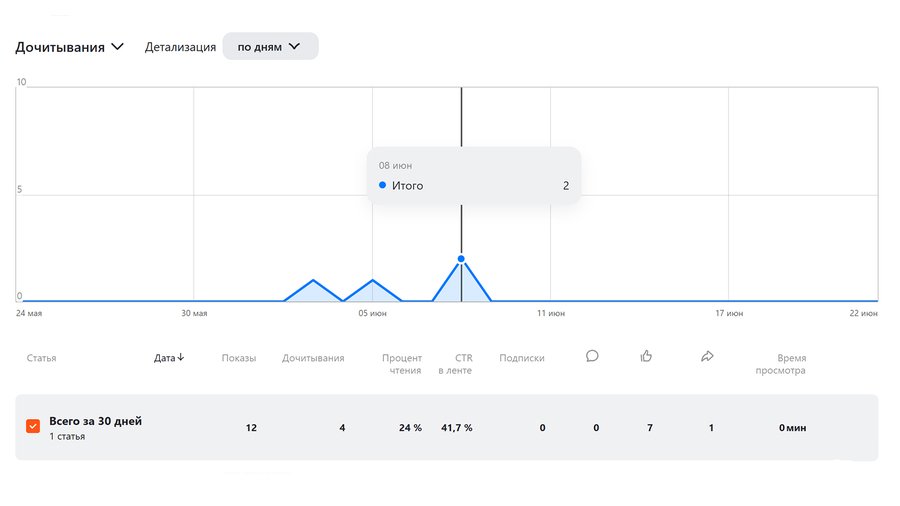The height and width of the screenshot is (506, 900).
Task: Uncheck the Всего за 30 дней checkbox
Action: pyautogui.click(x=33, y=427)
